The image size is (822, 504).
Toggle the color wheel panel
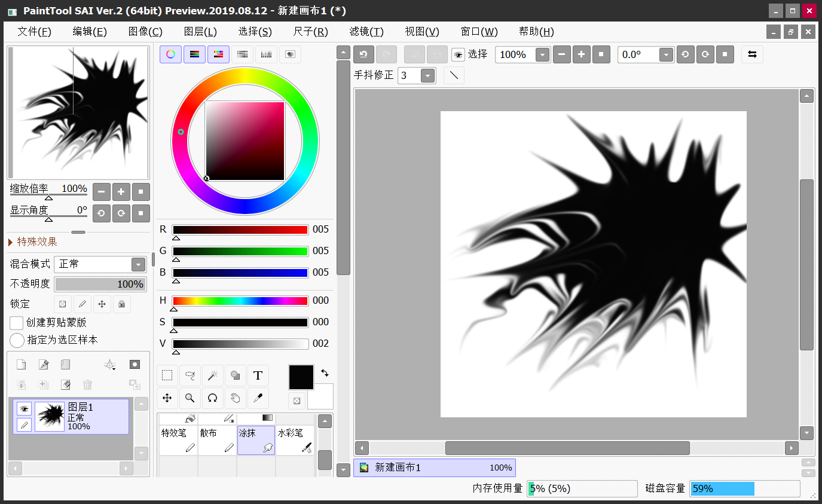pos(170,54)
